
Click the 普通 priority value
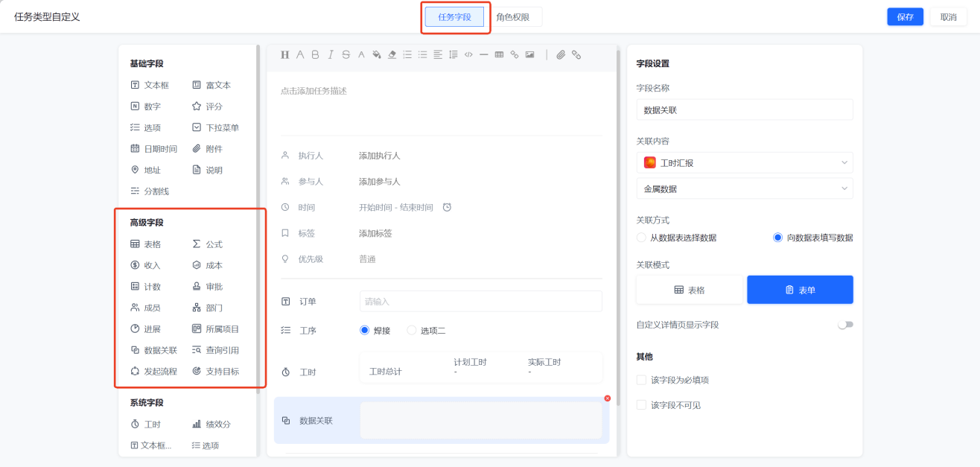367,259
